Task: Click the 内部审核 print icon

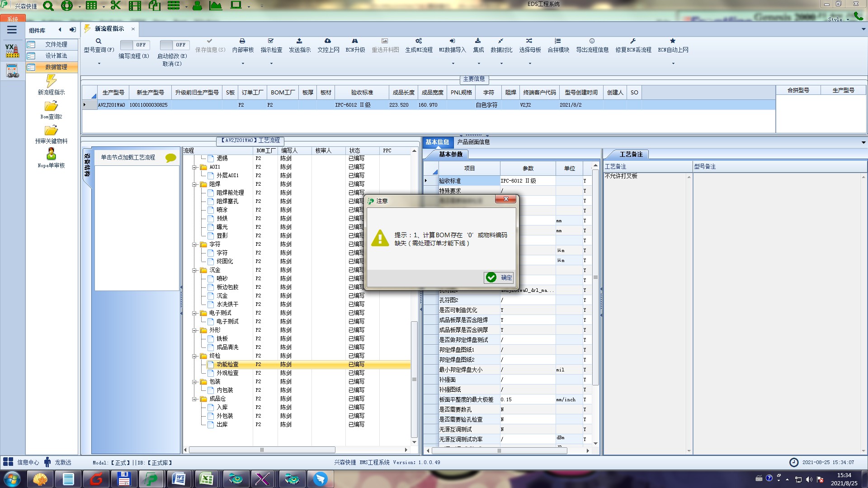Action: click(x=242, y=41)
